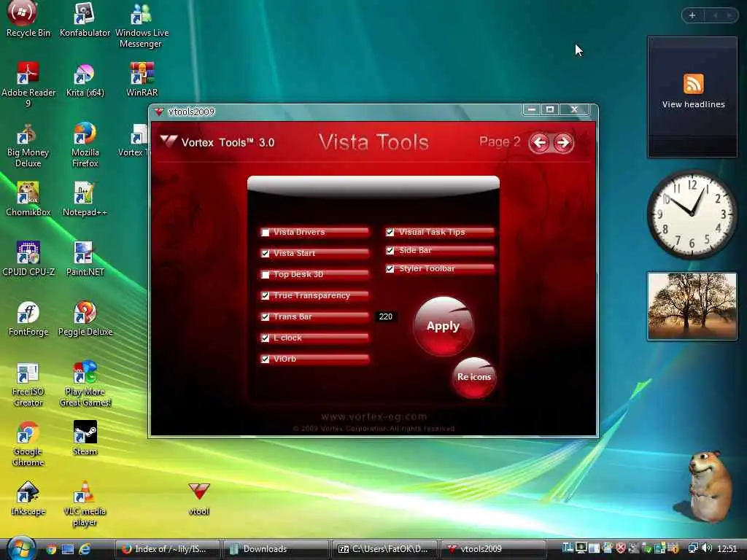Go to next page with right arrow
Screen dimensions: 747x560
pos(562,142)
